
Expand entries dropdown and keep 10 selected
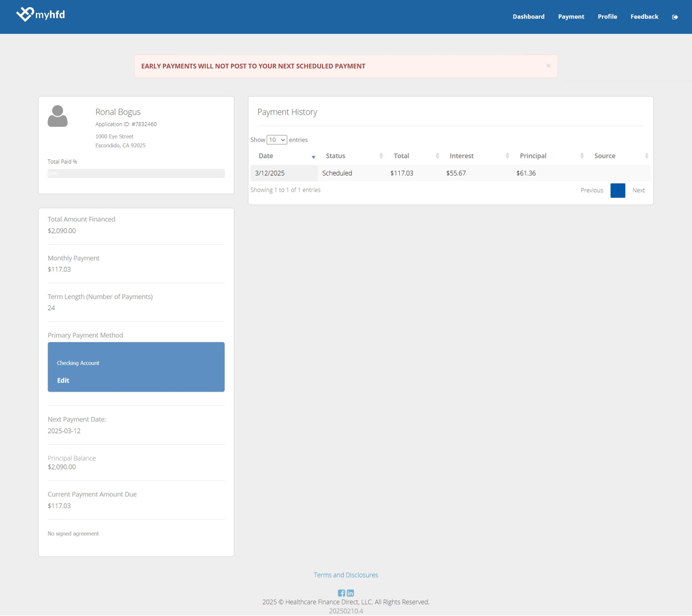pyautogui.click(x=276, y=140)
